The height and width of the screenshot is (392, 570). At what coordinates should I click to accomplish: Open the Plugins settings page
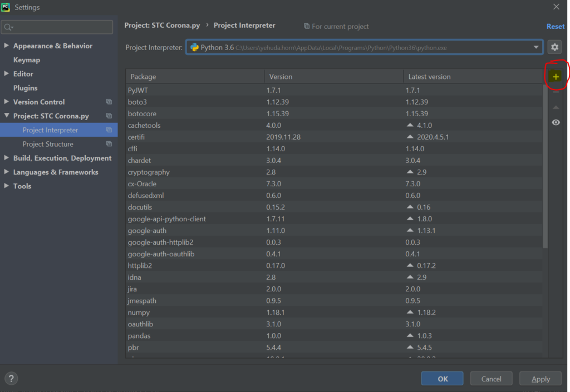tap(26, 88)
